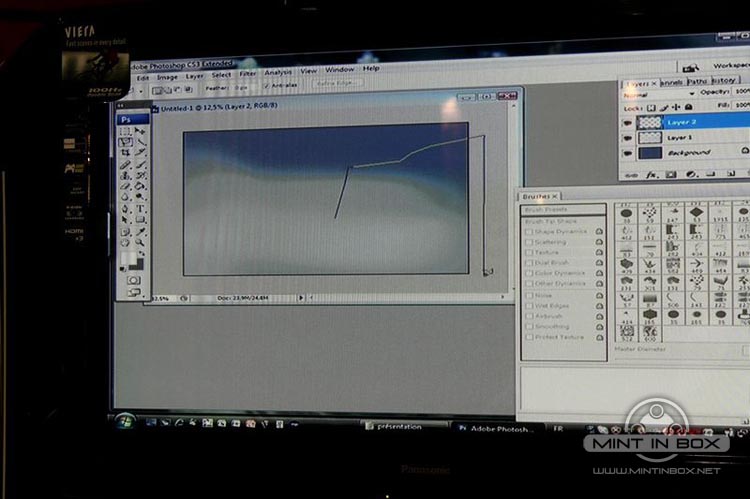Open the status bar info arrow
Screen dimensions: 750x499
click(x=301, y=298)
